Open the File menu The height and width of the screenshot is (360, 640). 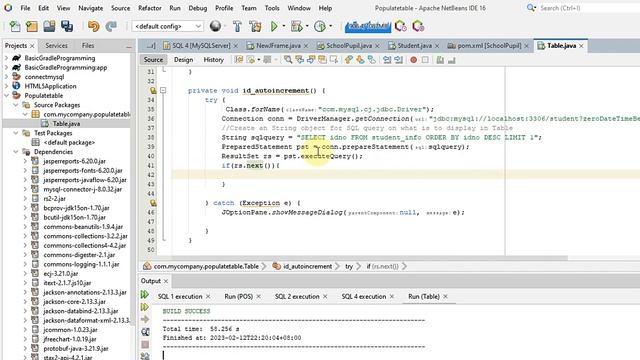pyautogui.click(x=25, y=8)
